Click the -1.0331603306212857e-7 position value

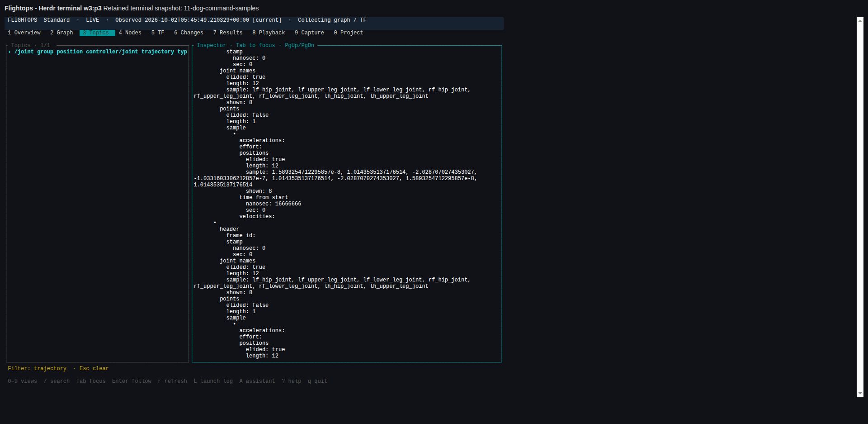(230, 178)
